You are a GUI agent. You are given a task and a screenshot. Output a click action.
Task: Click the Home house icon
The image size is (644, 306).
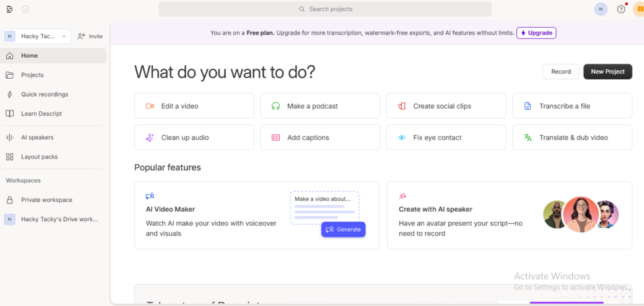pyautogui.click(x=10, y=56)
